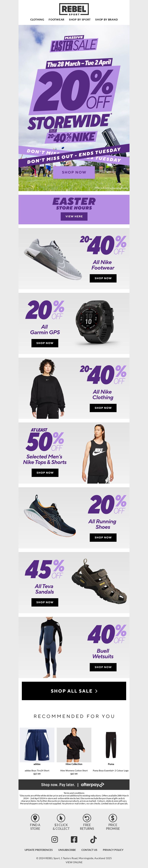148x868 pixels.
Task: Click Shop Now on the Easter sale banner
Action: pos(74,172)
